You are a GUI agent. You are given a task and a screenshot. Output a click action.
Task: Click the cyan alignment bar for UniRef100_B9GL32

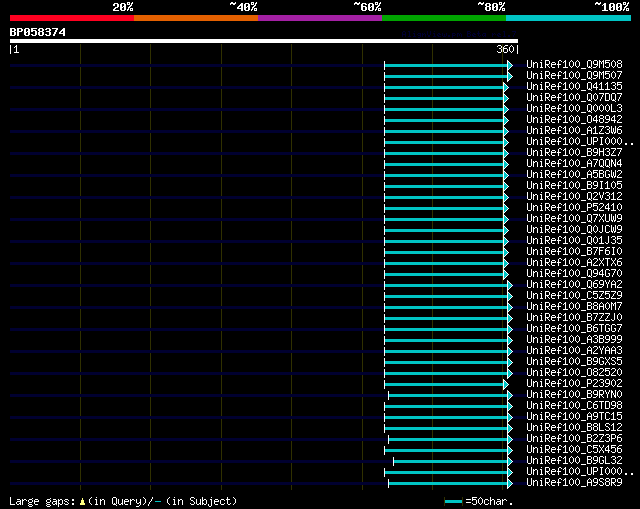(x=451, y=461)
